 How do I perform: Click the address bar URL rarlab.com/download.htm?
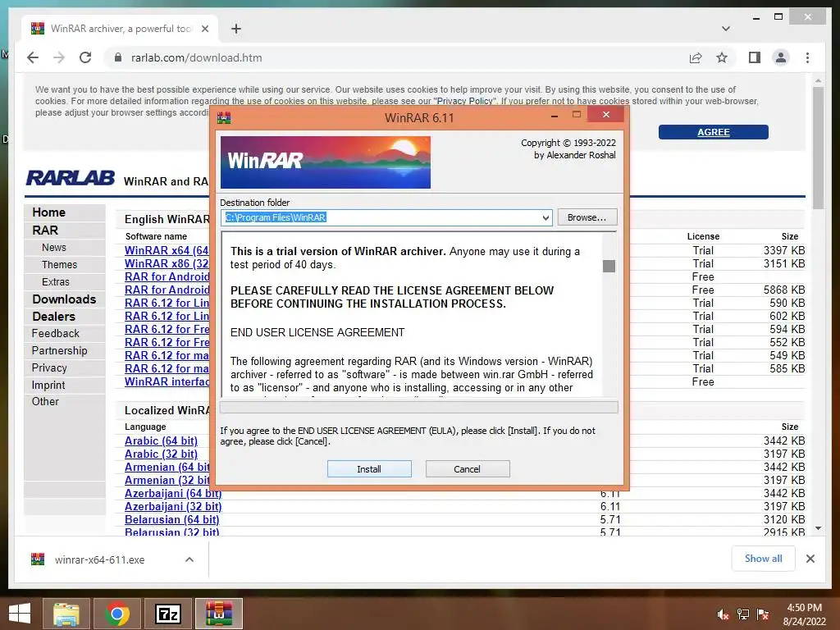tap(197, 58)
